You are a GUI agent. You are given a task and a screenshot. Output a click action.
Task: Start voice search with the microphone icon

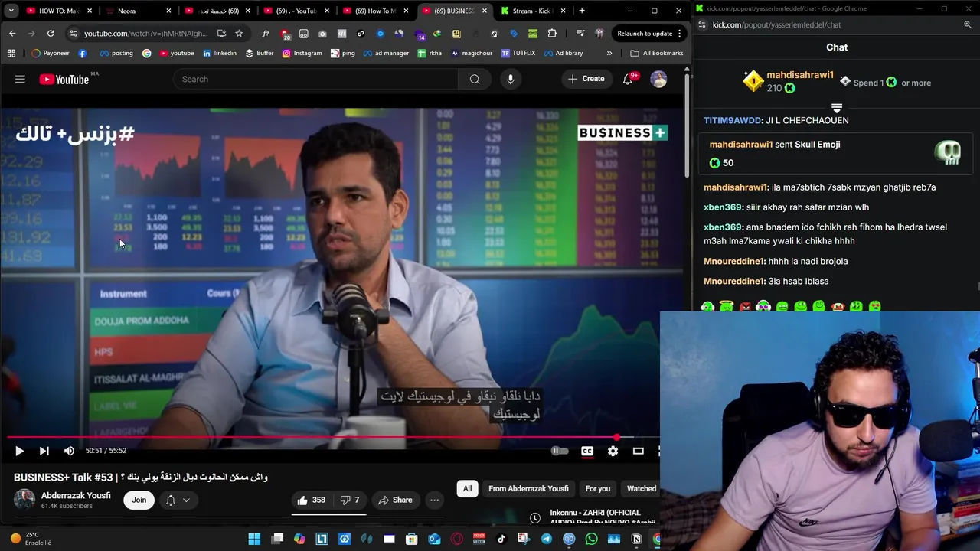511,79
